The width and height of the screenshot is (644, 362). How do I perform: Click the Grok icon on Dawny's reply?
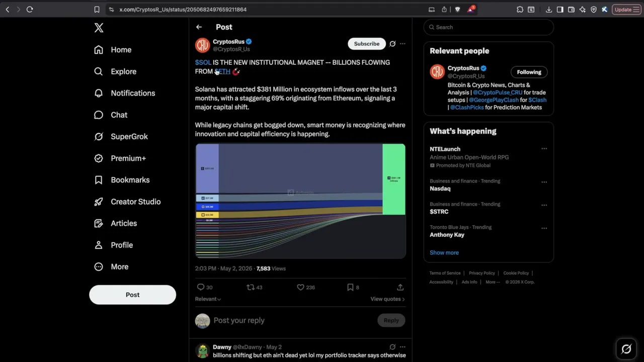392,347
